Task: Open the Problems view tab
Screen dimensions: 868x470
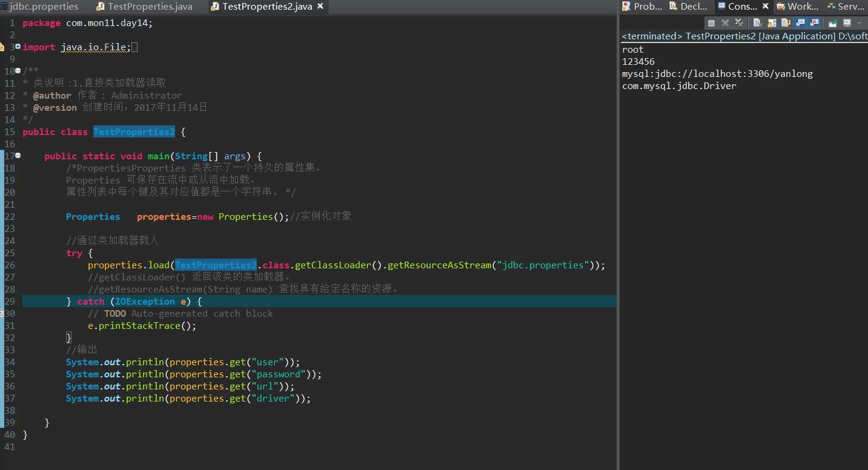Action: pyautogui.click(x=642, y=7)
